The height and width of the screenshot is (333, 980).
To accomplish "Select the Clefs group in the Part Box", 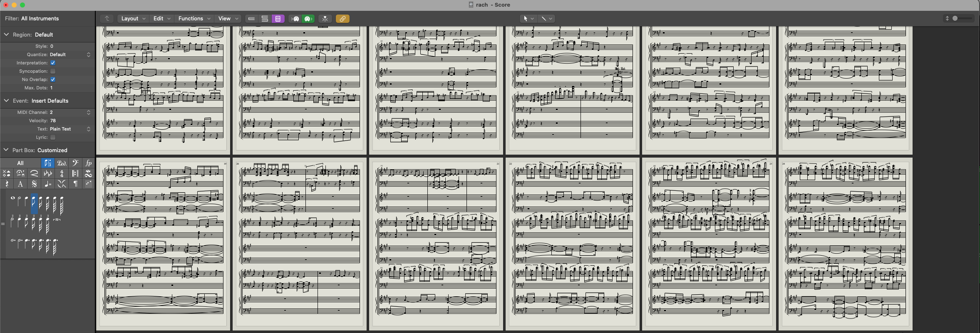I will [x=75, y=163].
